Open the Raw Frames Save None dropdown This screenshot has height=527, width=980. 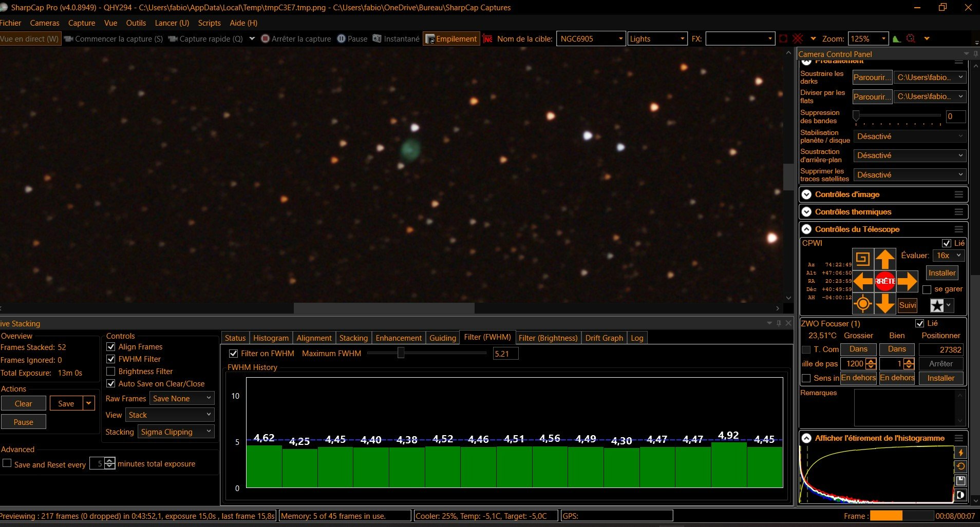(182, 398)
